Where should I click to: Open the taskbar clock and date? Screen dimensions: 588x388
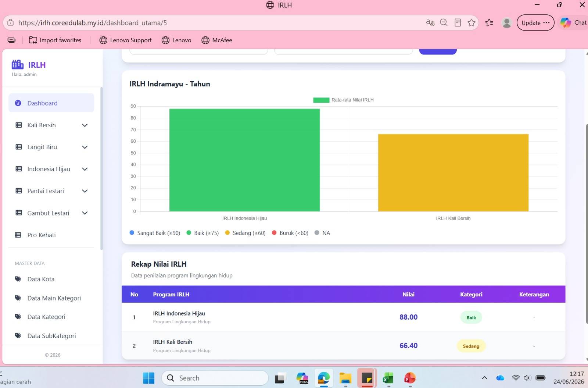pyautogui.click(x=569, y=378)
